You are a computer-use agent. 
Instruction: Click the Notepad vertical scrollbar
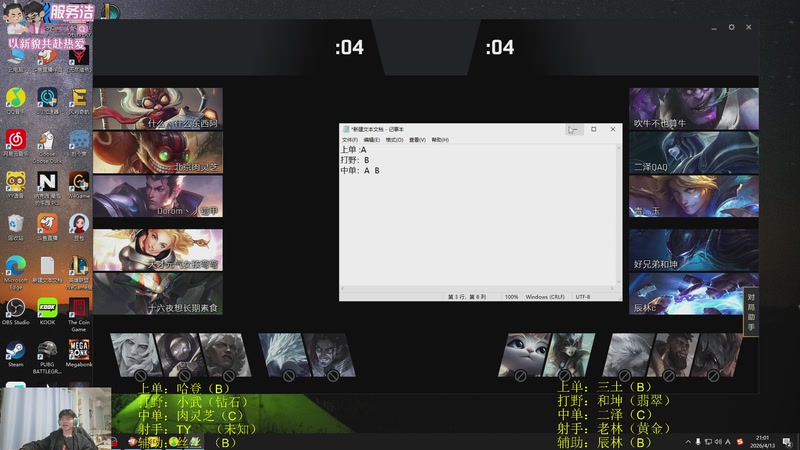619,214
